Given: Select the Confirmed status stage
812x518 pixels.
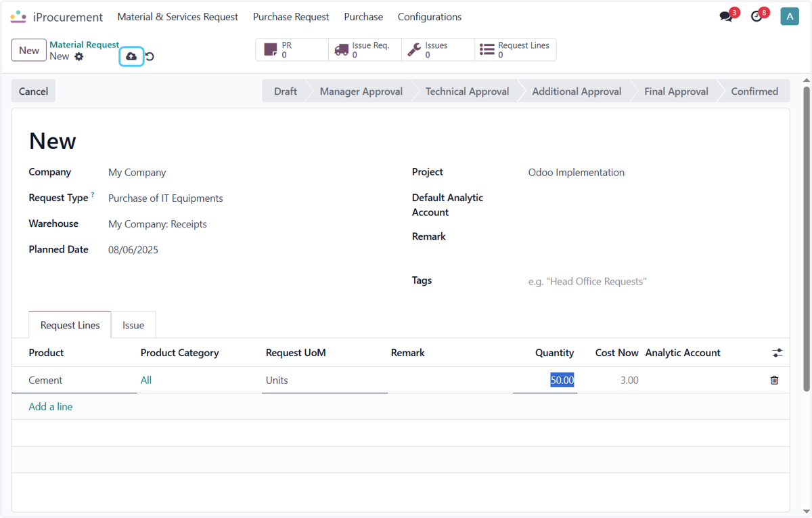Looking at the screenshot, I should tap(754, 91).
